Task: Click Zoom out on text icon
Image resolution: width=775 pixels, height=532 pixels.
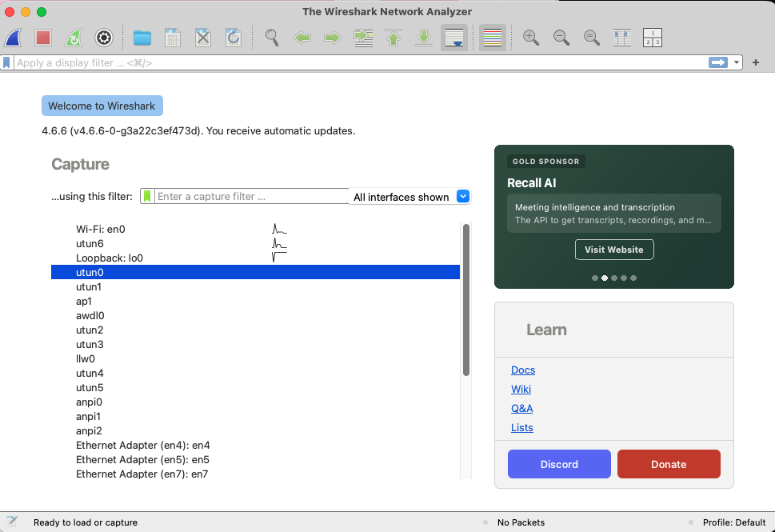Action: (x=561, y=38)
